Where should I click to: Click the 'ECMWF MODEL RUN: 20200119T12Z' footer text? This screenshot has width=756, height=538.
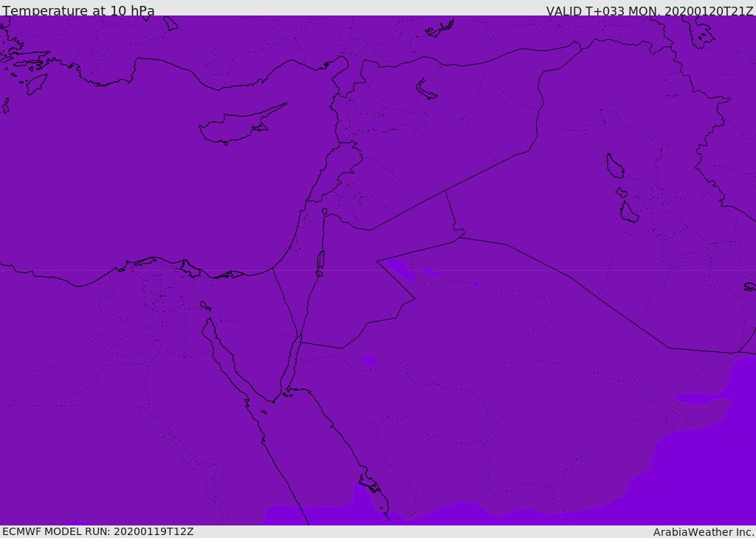click(x=98, y=532)
